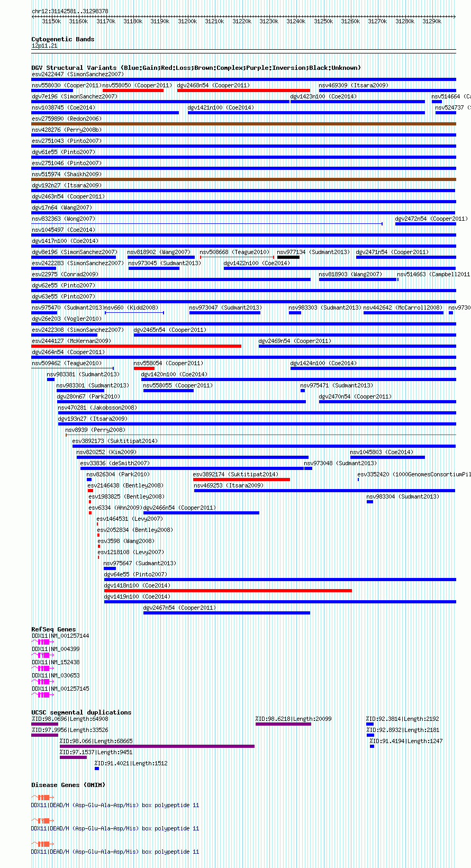Click nsv818903 (Wang2007) label
The image size is (471, 868).
[x=350, y=274]
